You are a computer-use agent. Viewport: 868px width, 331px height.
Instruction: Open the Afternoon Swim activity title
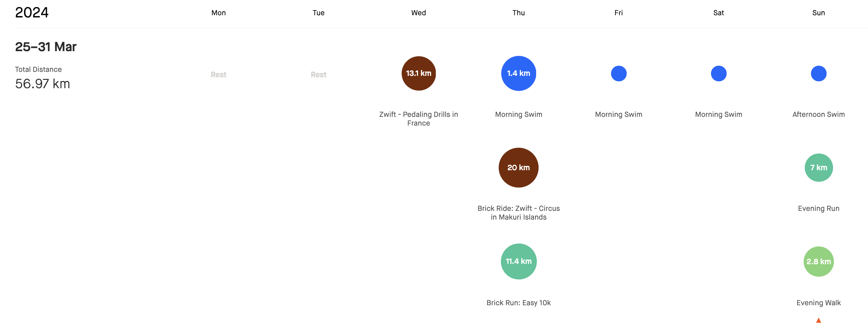818,114
